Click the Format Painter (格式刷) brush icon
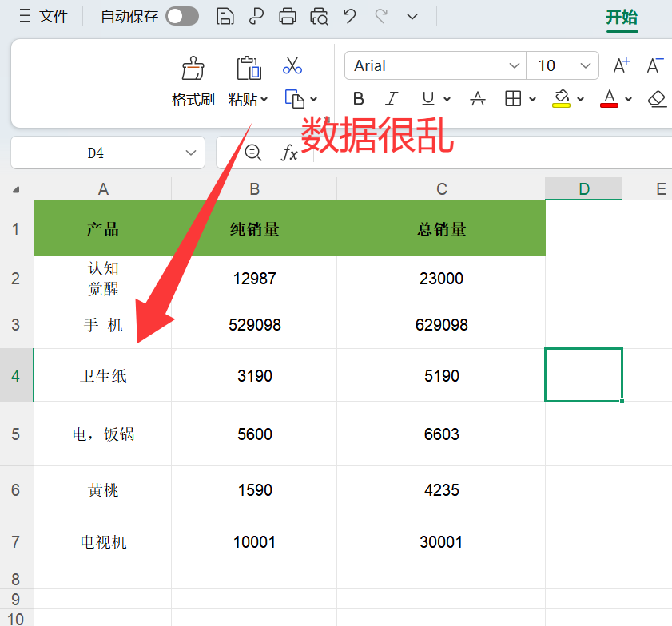Screen dimensions: 672x626 (x=193, y=69)
